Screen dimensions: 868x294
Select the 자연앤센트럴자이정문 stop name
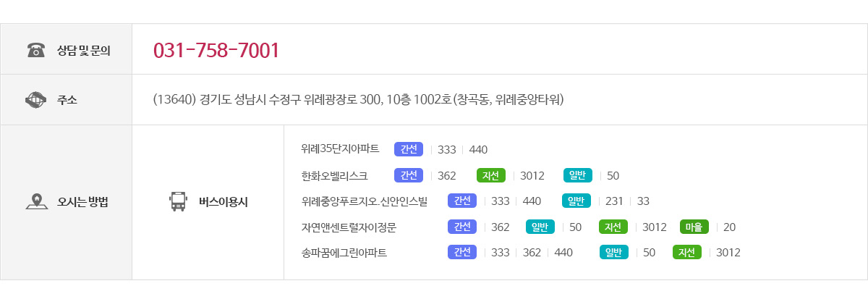point(349,227)
